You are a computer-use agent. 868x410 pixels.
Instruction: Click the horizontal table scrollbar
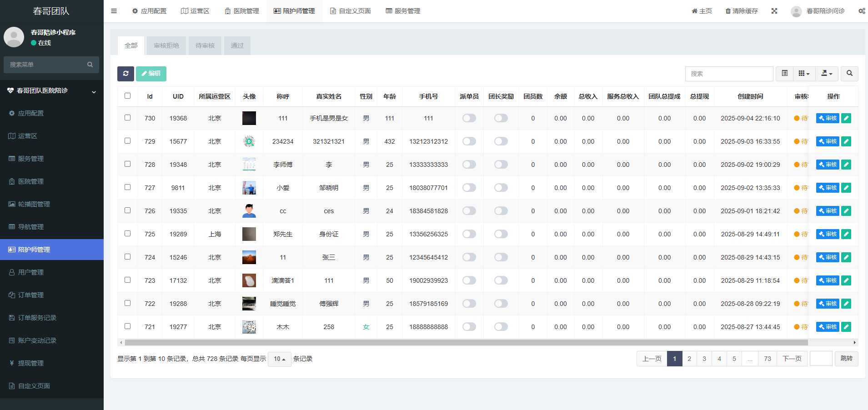pos(466,343)
